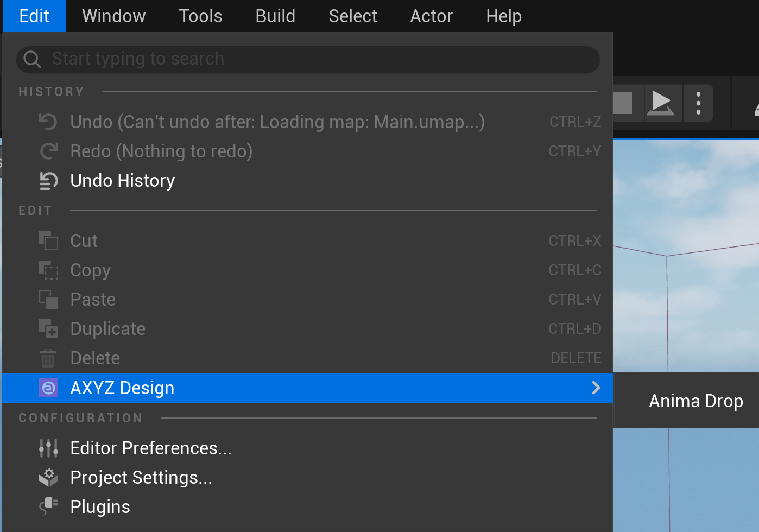Click the Redo arrow icon
759x532 pixels.
coord(48,151)
